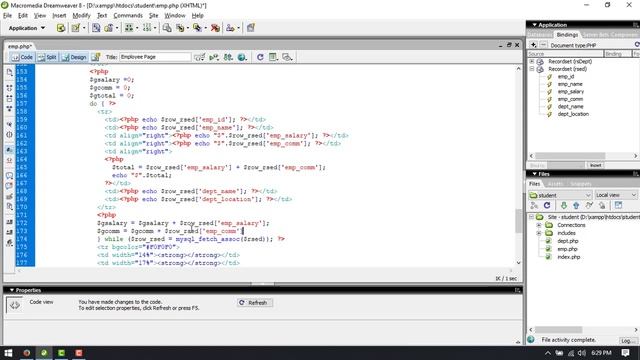
Task: Click the Delete Record icon
Action: point(215,28)
